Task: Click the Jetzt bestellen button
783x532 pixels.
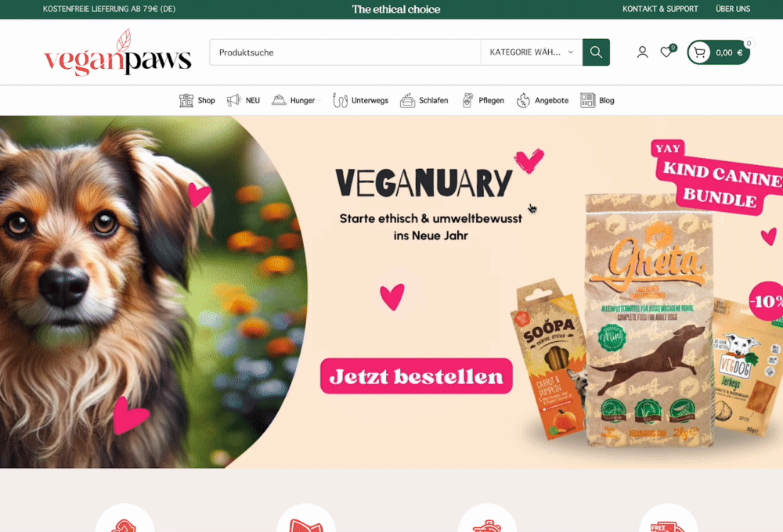Action: [417, 376]
